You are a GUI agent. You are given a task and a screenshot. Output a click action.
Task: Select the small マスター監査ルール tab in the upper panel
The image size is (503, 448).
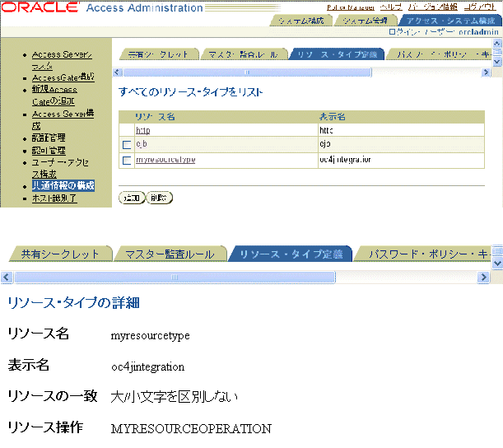245,54
